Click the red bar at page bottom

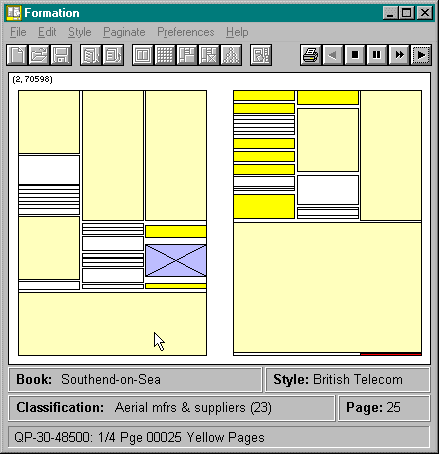tap(391, 354)
